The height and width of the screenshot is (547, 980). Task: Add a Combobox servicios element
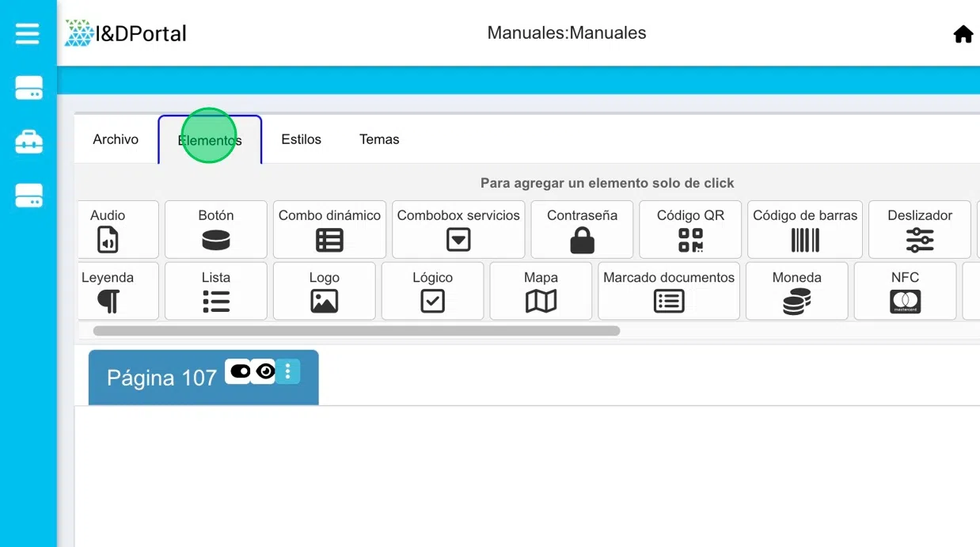458,230
